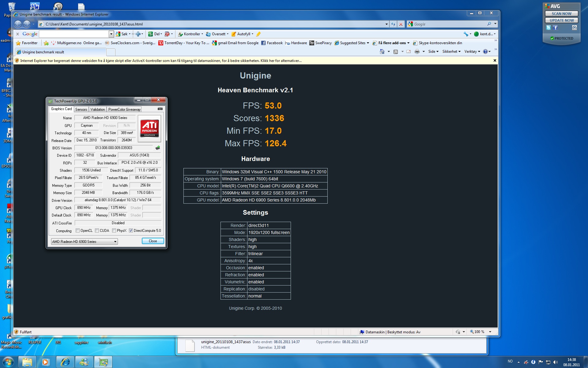Open the Verktøy menu
Viewport: 588px width, 368px height.
pyautogui.click(x=472, y=52)
